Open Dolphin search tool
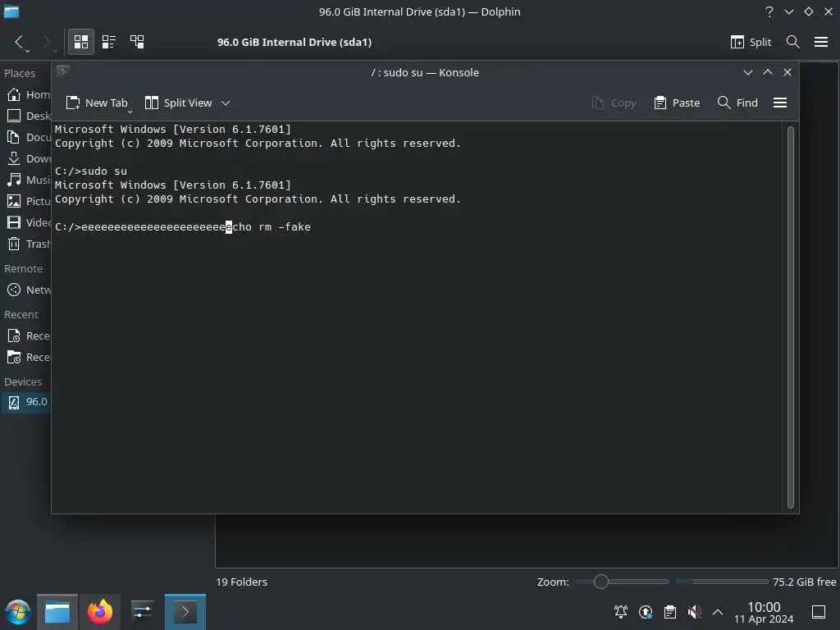The image size is (840, 630). pyautogui.click(x=793, y=43)
